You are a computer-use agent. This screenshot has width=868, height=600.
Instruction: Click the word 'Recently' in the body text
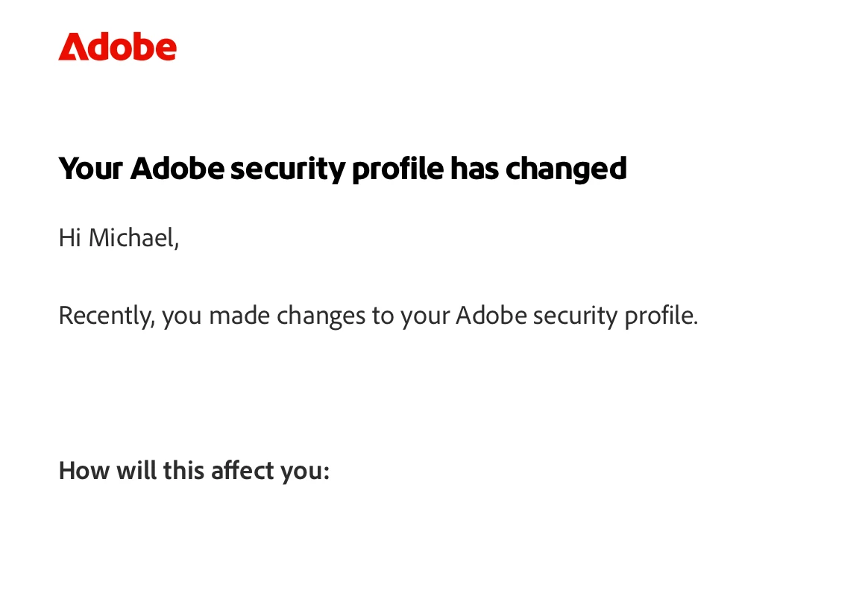point(107,316)
